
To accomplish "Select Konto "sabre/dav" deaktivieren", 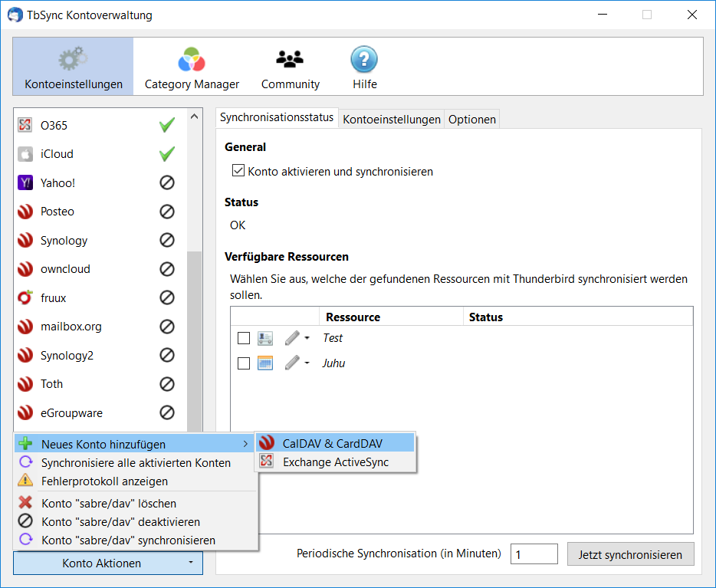I will (135, 521).
